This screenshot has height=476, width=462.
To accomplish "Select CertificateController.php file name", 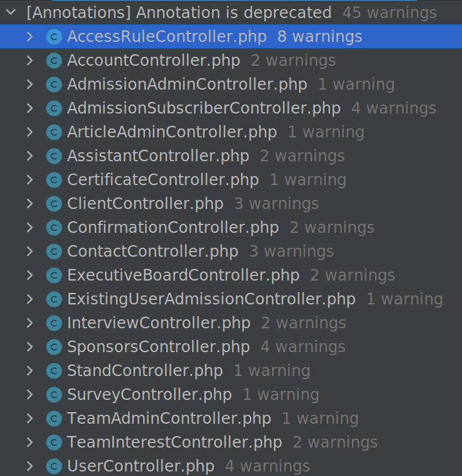I will click(x=163, y=180).
